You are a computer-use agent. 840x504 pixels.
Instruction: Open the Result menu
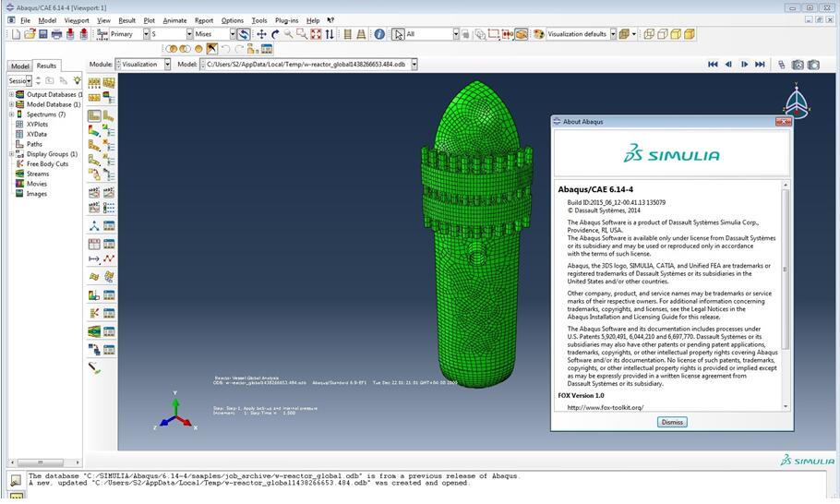click(x=127, y=20)
